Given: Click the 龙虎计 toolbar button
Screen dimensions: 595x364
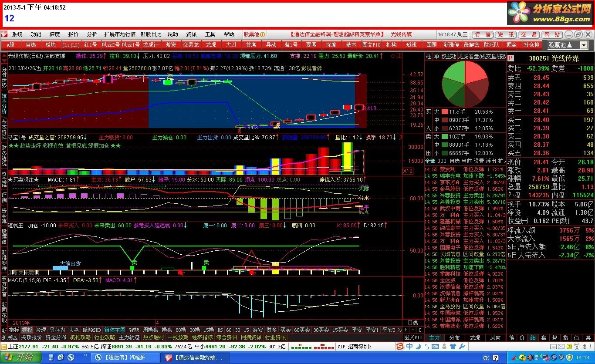Looking at the screenshot, I should coord(151,44).
